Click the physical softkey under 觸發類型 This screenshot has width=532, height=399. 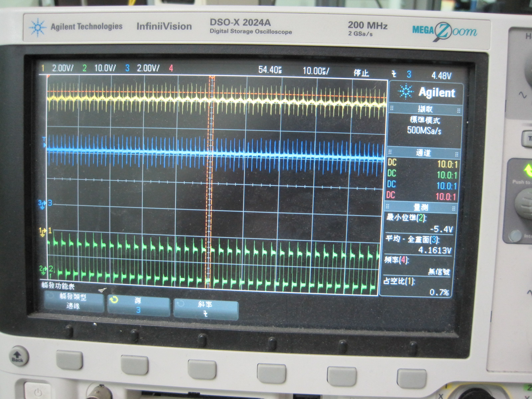coord(69,359)
